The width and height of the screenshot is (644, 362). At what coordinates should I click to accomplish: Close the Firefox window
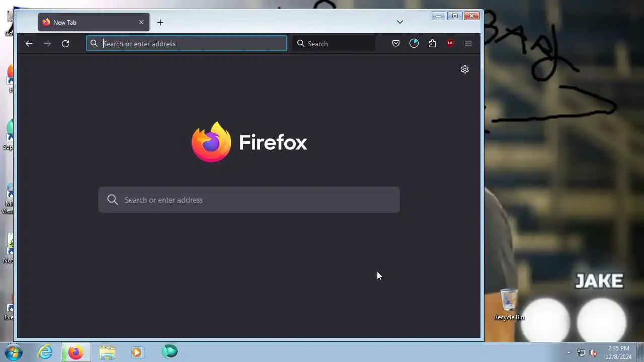472,16
